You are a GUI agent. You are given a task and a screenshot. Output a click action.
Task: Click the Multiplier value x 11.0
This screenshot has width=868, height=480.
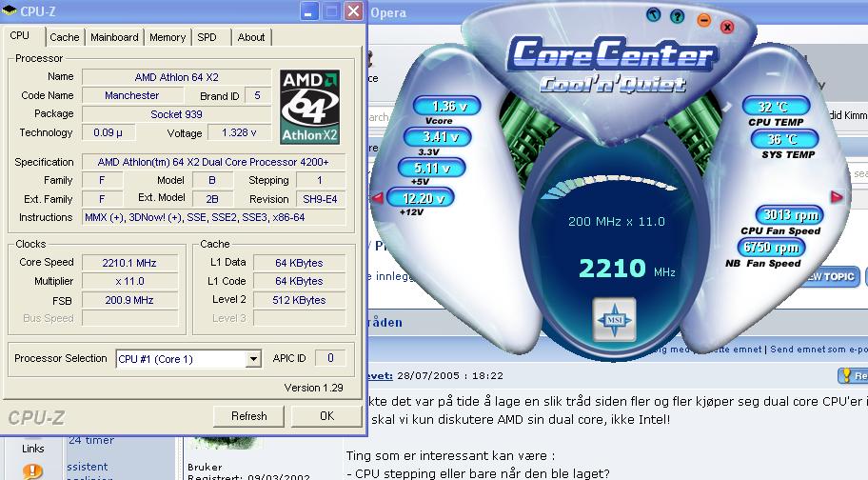[x=129, y=281]
